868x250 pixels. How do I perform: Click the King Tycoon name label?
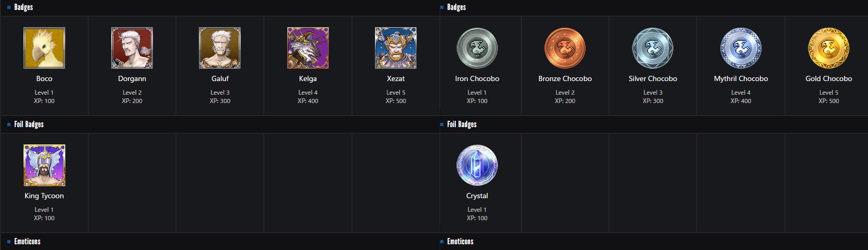(44, 196)
